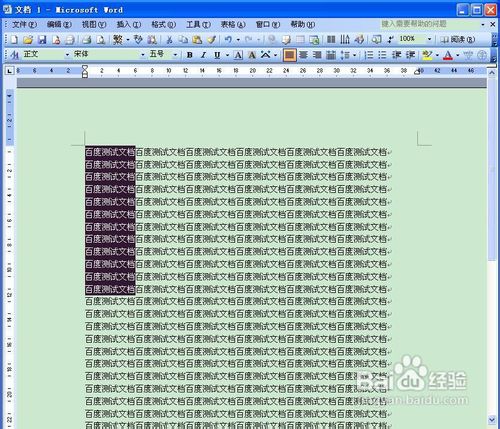Screen dimensions: 500x429
Task: Expand the line spacing options arrow
Action: (x=354, y=55)
